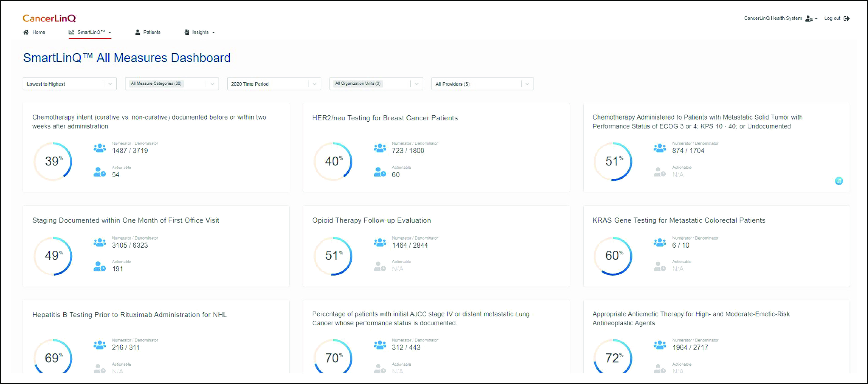The height and width of the screenshot is (384, 868).
Task: Open the Patients nav item
Action: 148,32
